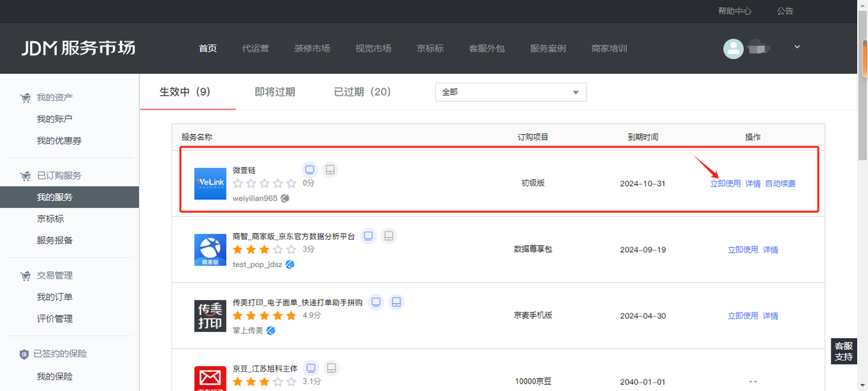
Task: Click the 京豆 red envelope logo
Action: coord(210,378)
